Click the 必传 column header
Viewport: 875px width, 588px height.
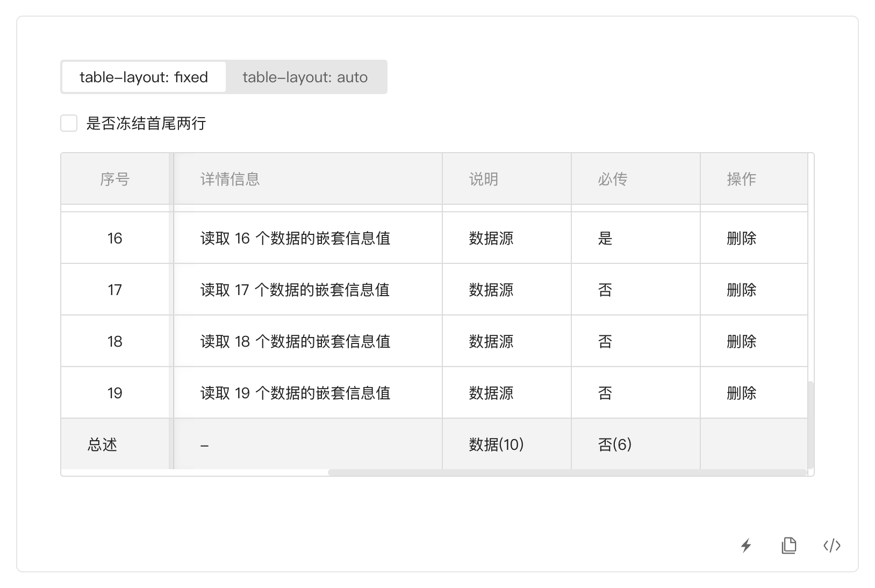pyautogui.click(x=612, y=179)
